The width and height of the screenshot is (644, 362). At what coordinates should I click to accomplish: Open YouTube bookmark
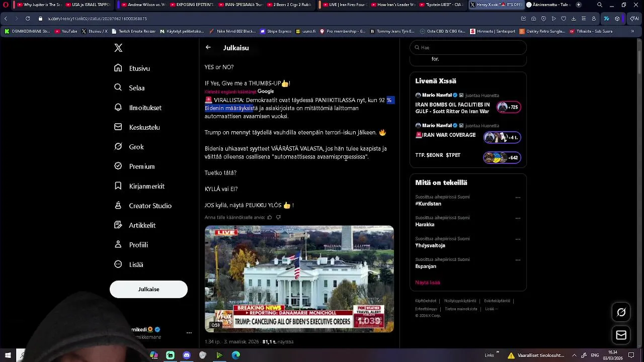pos(66,31)
